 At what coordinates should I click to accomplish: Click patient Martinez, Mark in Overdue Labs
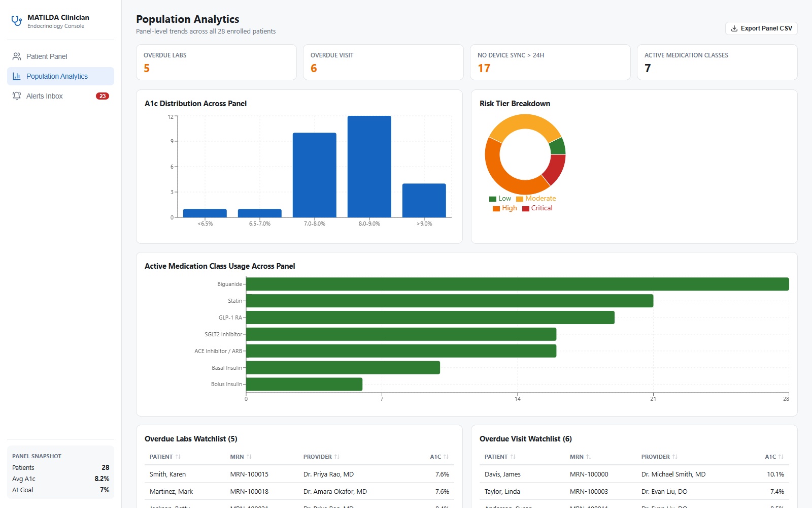pos(171,491)
